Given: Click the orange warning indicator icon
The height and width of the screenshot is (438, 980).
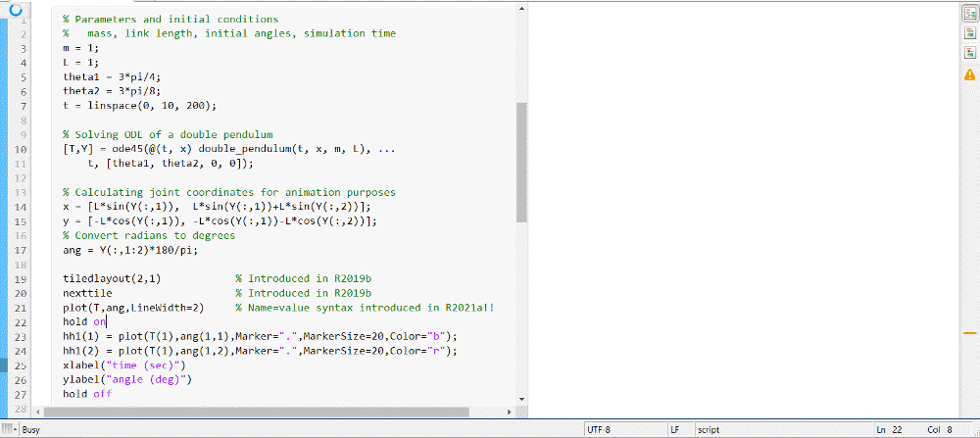Looking at the screenshot, I should tap(969, 73).
